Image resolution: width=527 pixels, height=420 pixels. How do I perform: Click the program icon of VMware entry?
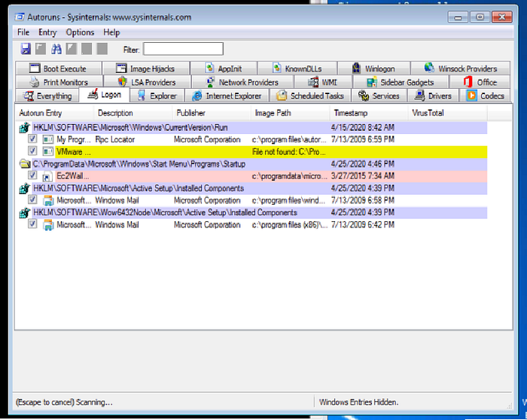point(47,151)
